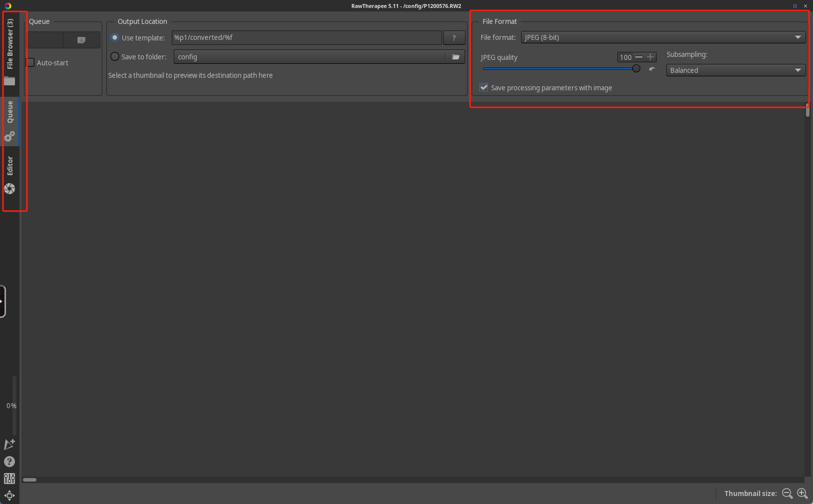Click the 0% progress bar

click(x=14, y=406)
